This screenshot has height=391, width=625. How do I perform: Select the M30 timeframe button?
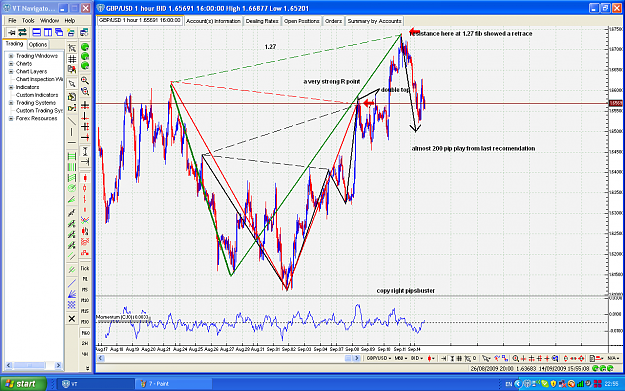coord(85,322)
